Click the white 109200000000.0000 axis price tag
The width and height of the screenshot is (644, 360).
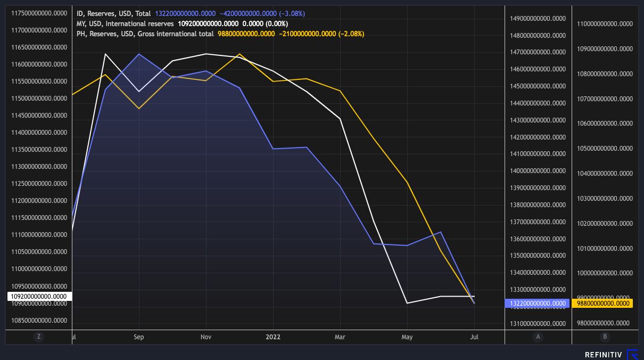[39, 297]
